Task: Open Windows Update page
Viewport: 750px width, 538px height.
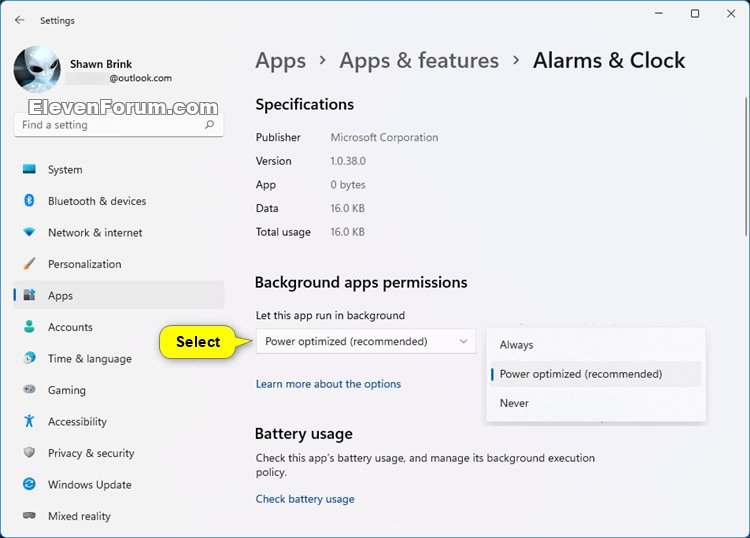Action: (x=119, y=484)
